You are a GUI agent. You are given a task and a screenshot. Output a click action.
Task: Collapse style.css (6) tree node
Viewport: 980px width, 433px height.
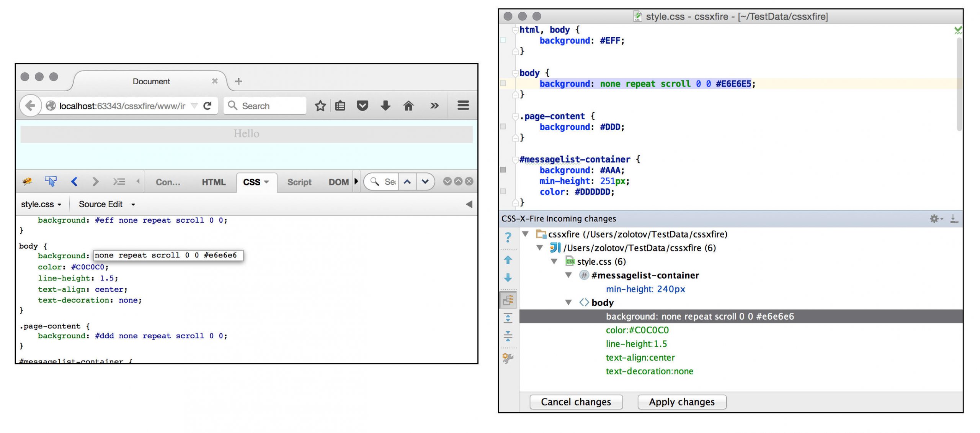point(554,261)
